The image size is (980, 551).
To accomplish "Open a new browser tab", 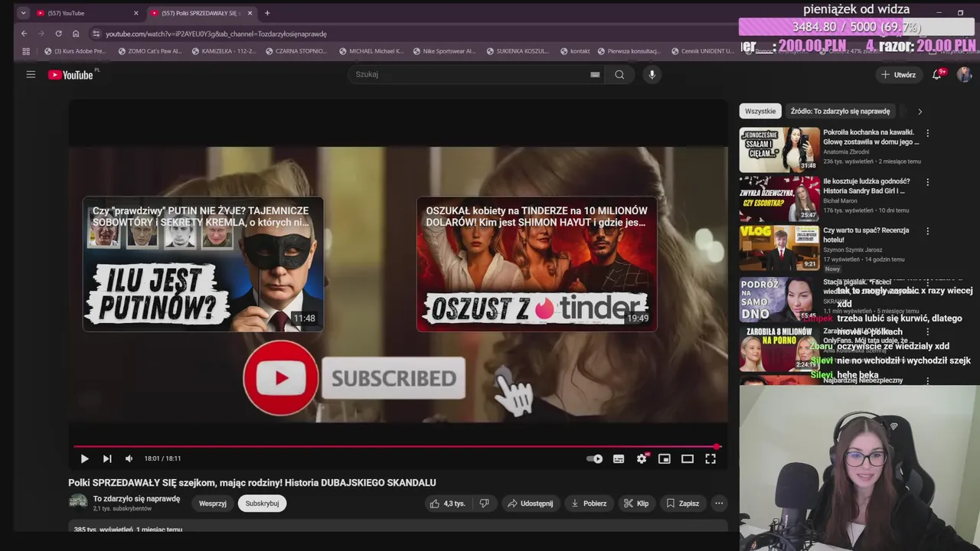I will tap(267, 13).
